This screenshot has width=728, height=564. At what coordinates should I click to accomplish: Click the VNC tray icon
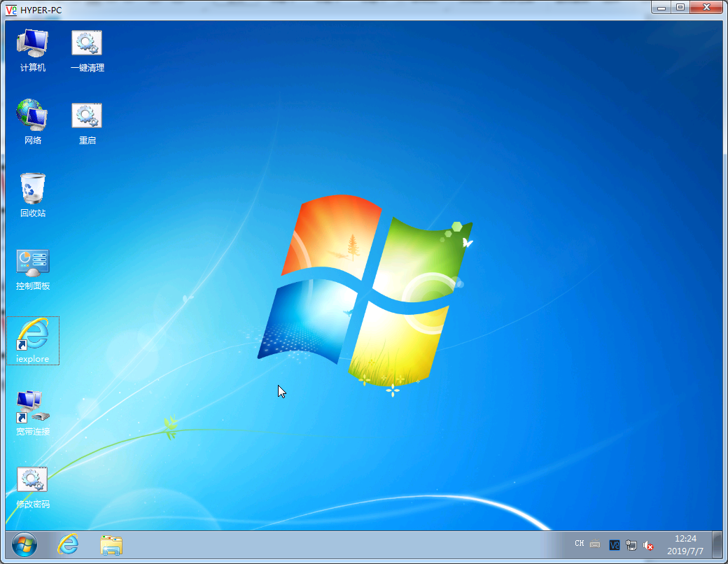pos(615,545)
